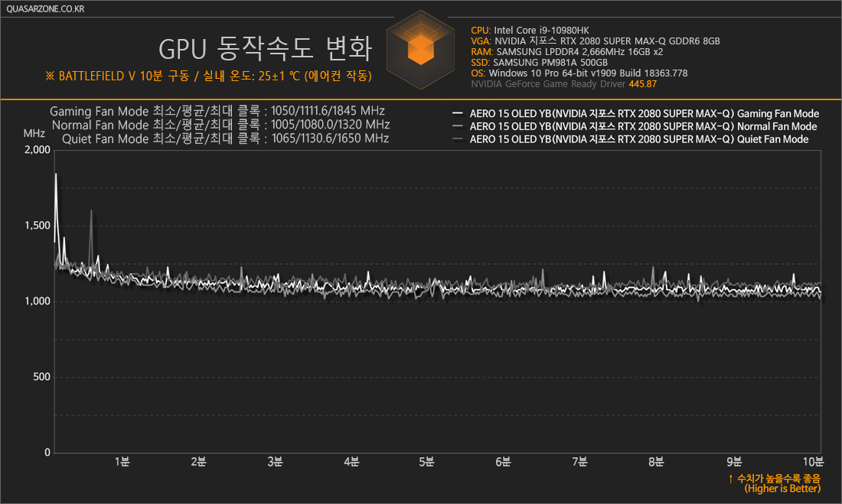Click the 6분 x-axis label

[503, 462]
